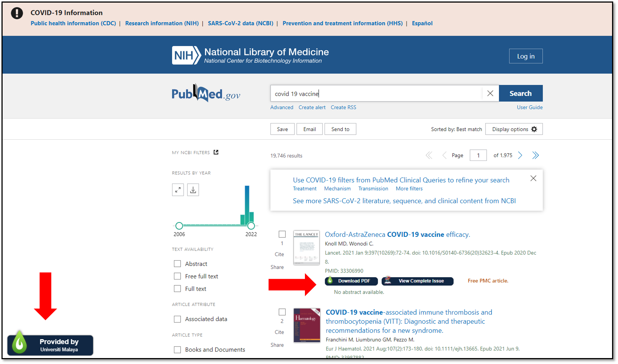Open the vaccine-associated immune thrombosis article

409,321
